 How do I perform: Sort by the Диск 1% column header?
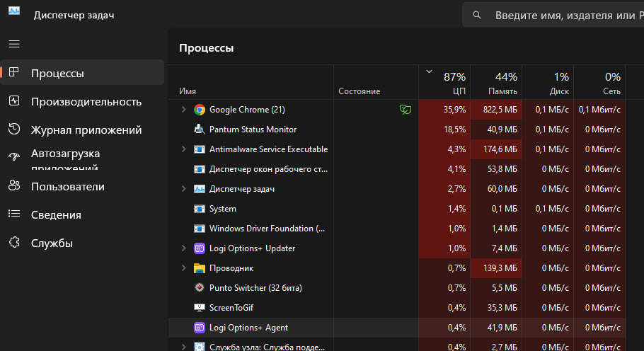point(548,82)
